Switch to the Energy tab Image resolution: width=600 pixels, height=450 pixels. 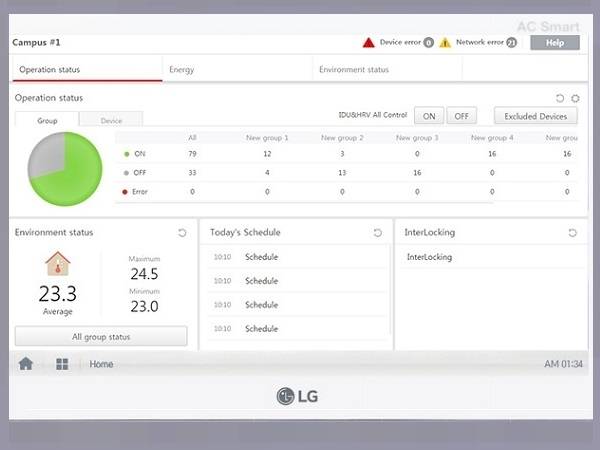click(182, 70)
